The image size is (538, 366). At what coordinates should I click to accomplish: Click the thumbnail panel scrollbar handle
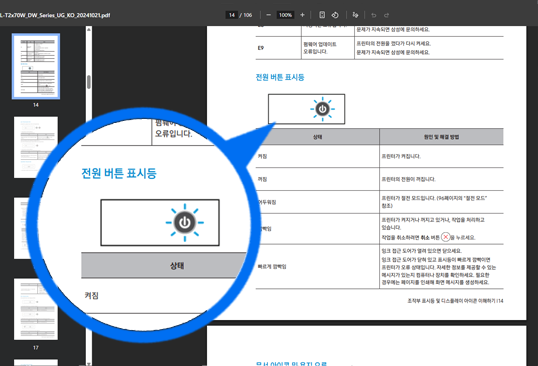pyautogui.click(x=89, y=82)
